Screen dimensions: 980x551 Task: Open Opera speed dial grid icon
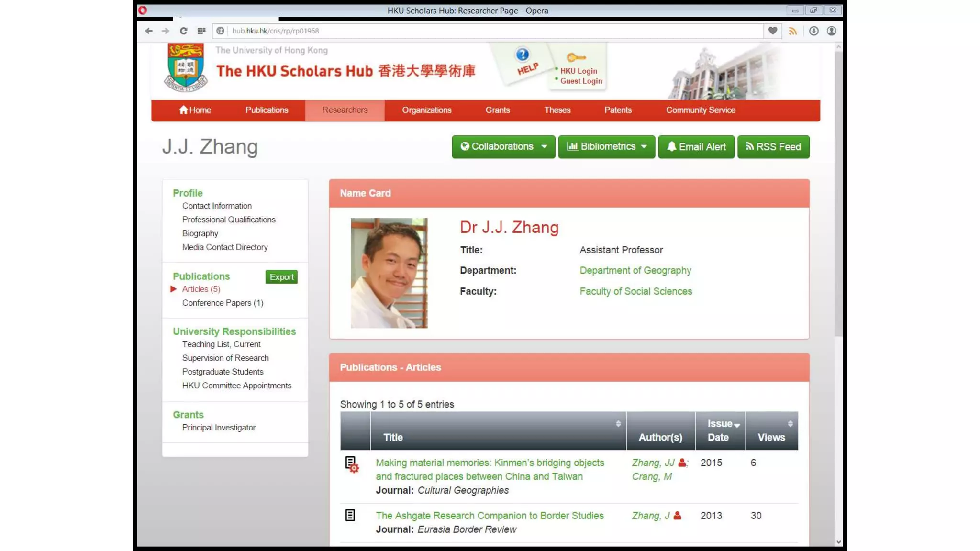[x=201, y=31]
